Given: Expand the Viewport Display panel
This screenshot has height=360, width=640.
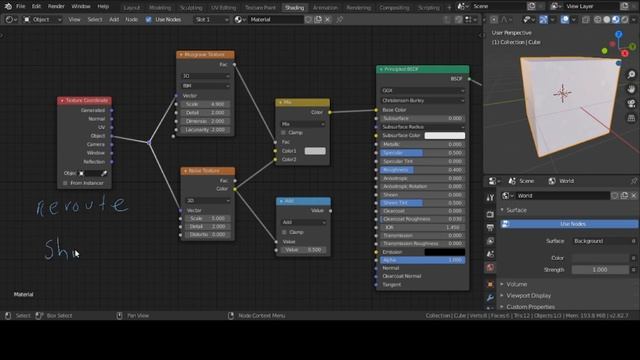Looking at the screenshot, I should tap(528, 296).
